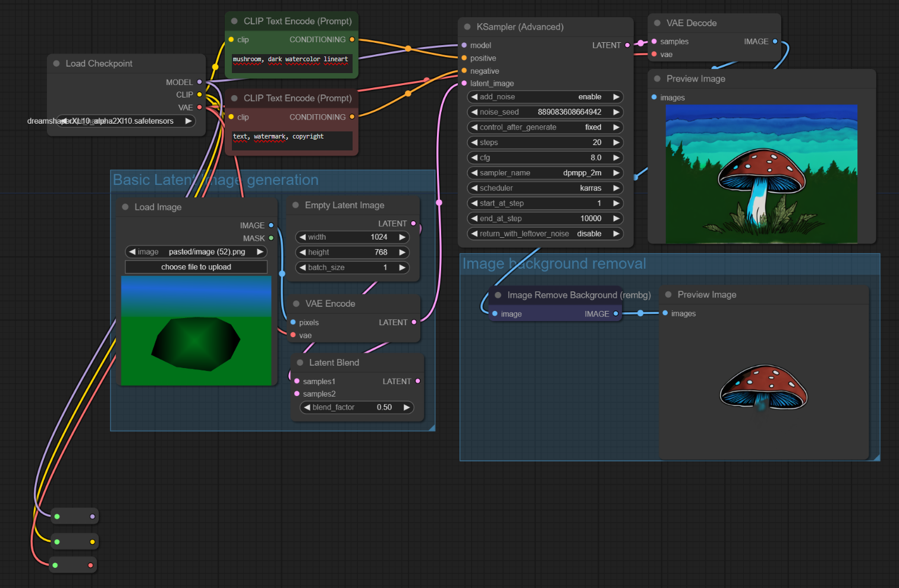The height and width of the screenshot is (588, 899).
Task: Click the Latent Blend samples2 input socket
Action: [297, 394]
